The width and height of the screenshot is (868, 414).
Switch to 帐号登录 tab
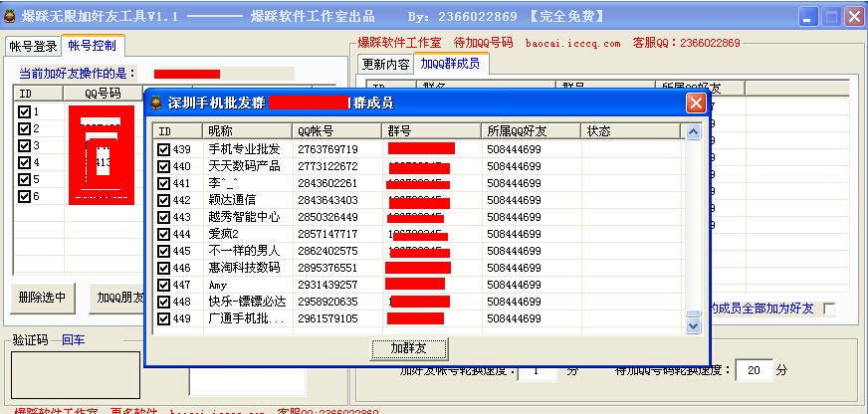[33, 47]
